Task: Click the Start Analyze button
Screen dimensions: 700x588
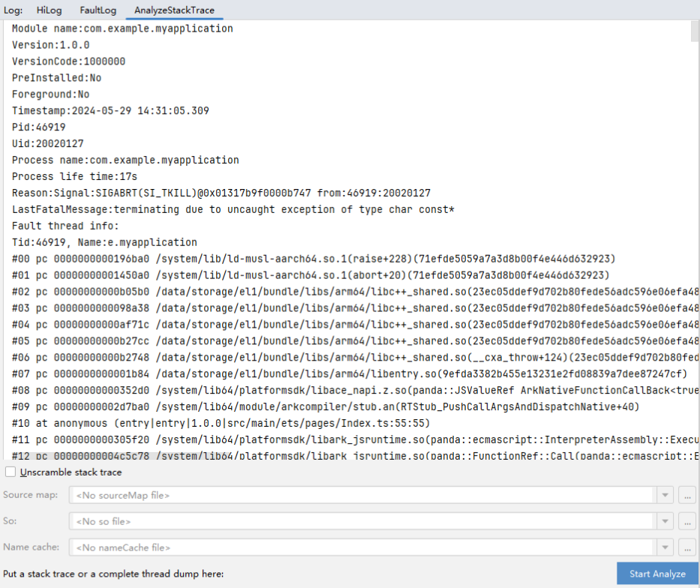Action: [657, 574]
